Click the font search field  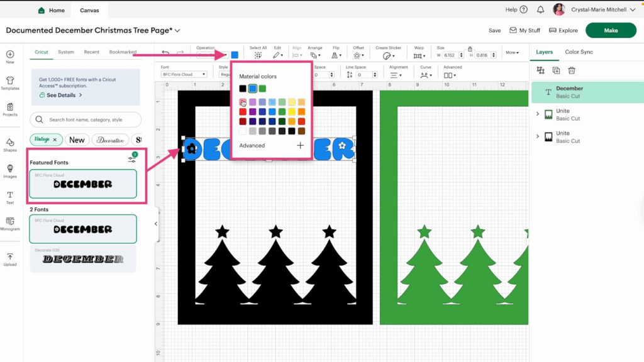[x=86, y=119]
